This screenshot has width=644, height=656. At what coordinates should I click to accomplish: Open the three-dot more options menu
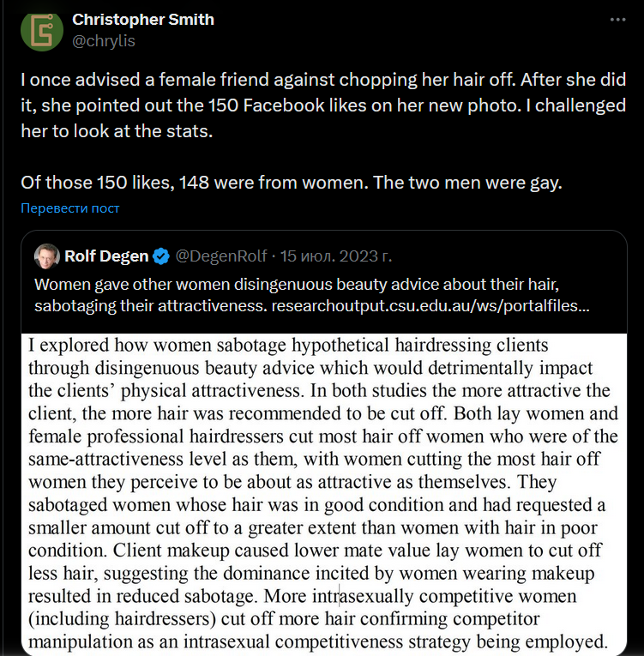(618, 21)
